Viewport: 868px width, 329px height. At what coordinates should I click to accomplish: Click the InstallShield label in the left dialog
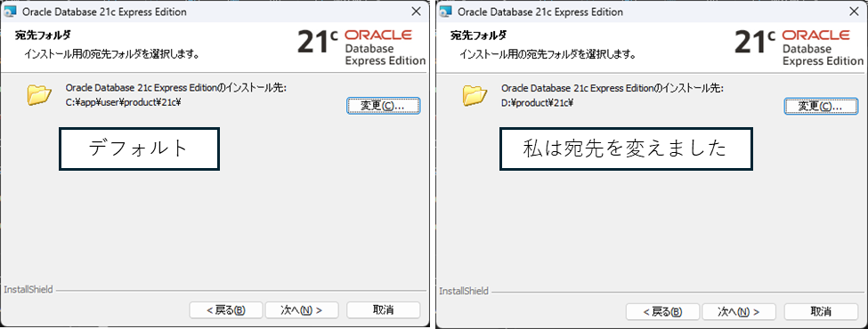(28, 290)
